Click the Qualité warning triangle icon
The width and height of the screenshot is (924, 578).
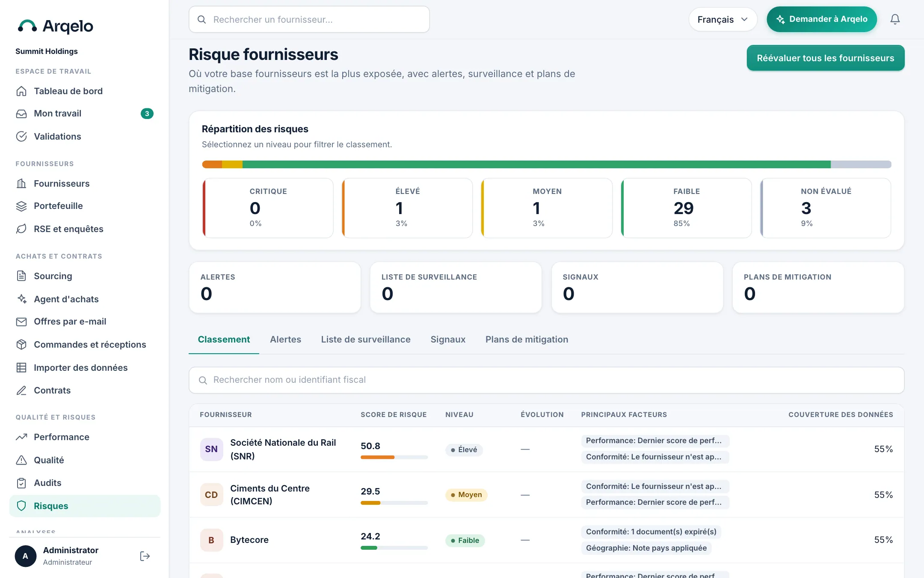click(x=21, y=460)
